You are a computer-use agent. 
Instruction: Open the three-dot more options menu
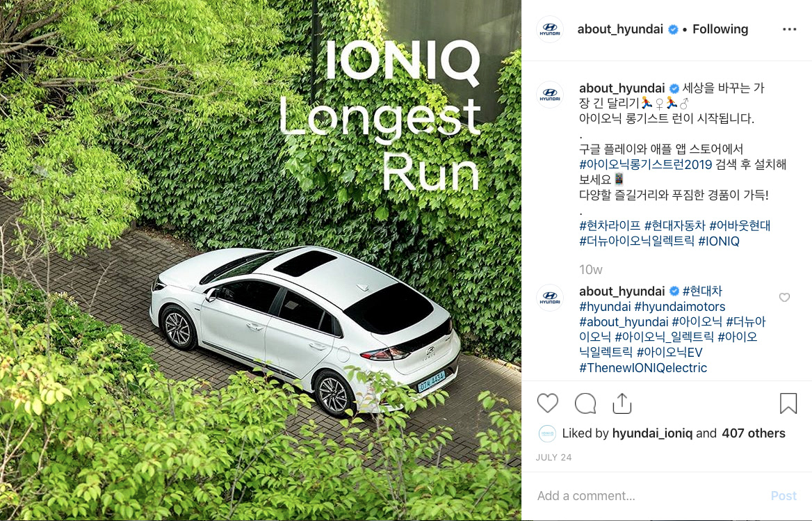pos(789,29)
